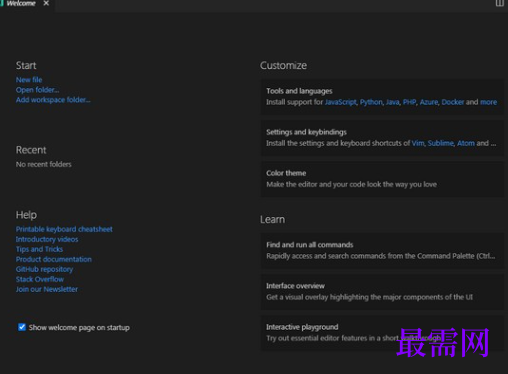Install PHP language support
Screen dimensions: 508x374
tap(409, 102)
